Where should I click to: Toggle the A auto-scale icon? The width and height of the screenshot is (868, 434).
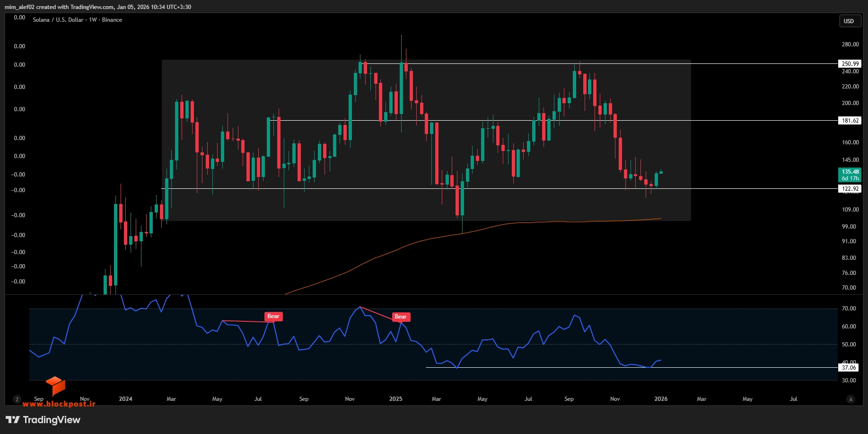coord(850,399)
